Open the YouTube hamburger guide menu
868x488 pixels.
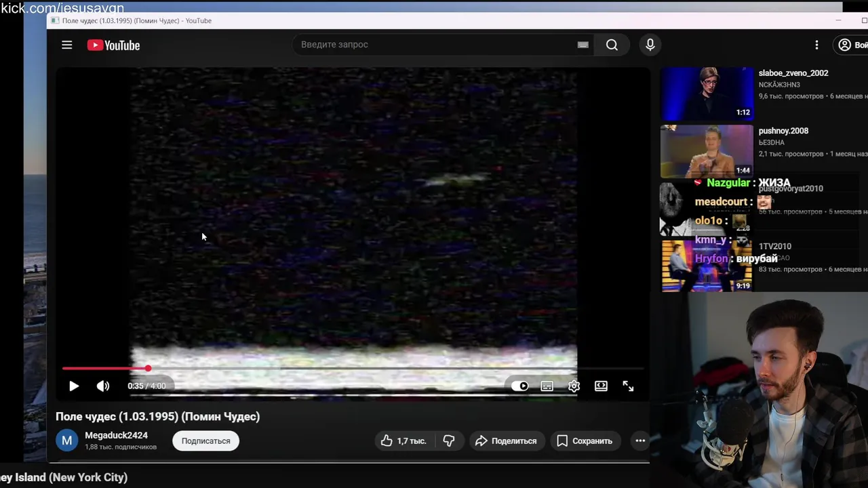pos(66,45)
